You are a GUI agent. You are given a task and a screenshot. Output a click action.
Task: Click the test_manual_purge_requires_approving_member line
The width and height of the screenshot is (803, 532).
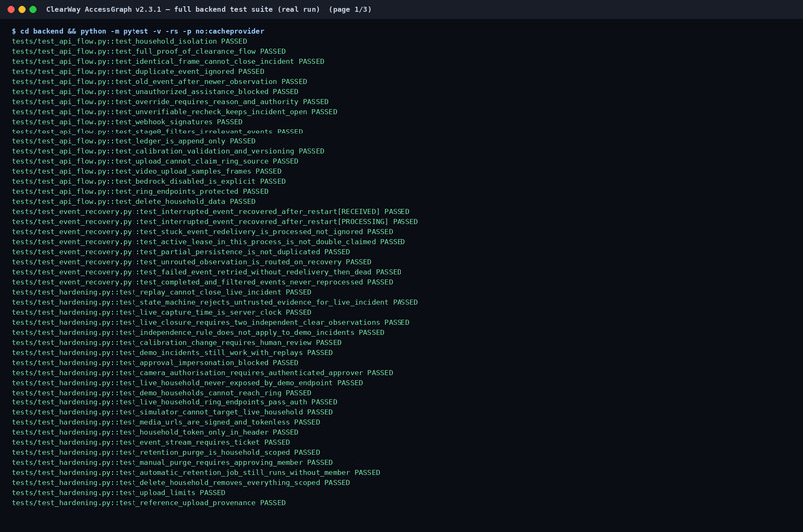(172, 462)
